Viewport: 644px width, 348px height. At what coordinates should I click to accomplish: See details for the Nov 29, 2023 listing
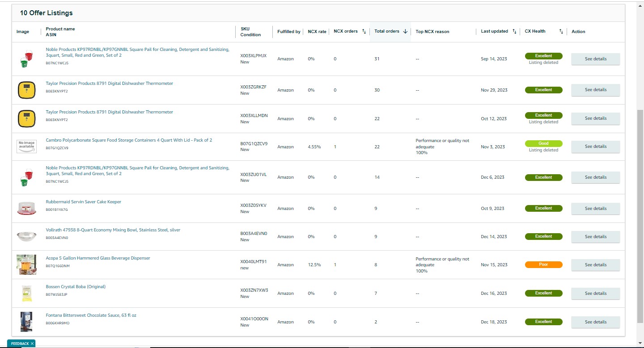596,90
